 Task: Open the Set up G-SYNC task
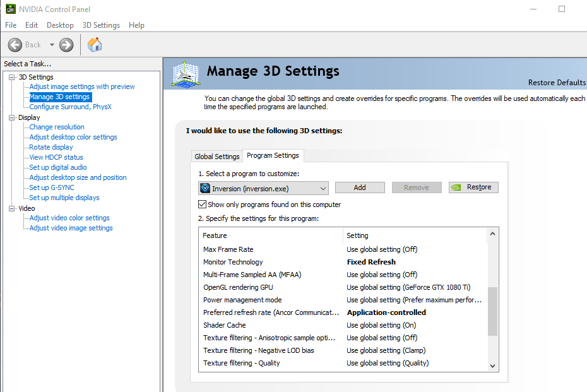pyautogui.click(x=52, y=187)
